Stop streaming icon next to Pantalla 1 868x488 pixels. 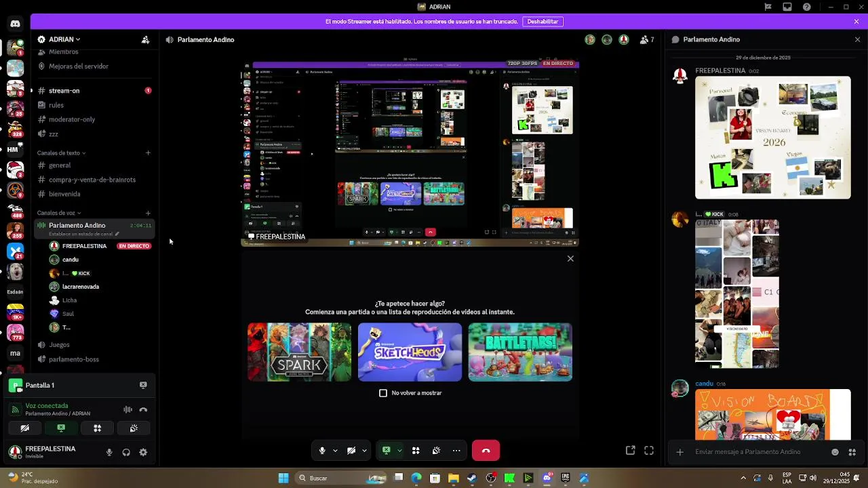tap(143, 385)
